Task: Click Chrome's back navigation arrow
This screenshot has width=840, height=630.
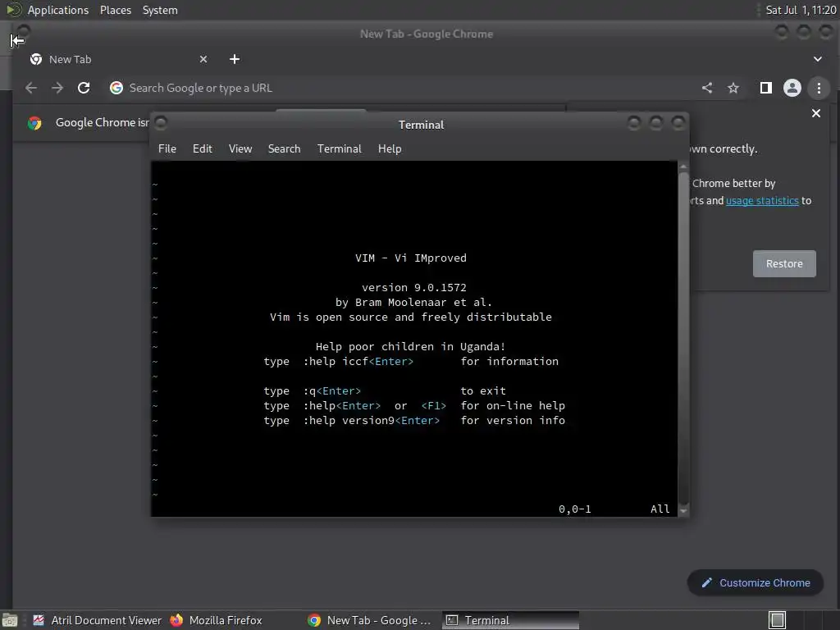Action: pos(31,88)
